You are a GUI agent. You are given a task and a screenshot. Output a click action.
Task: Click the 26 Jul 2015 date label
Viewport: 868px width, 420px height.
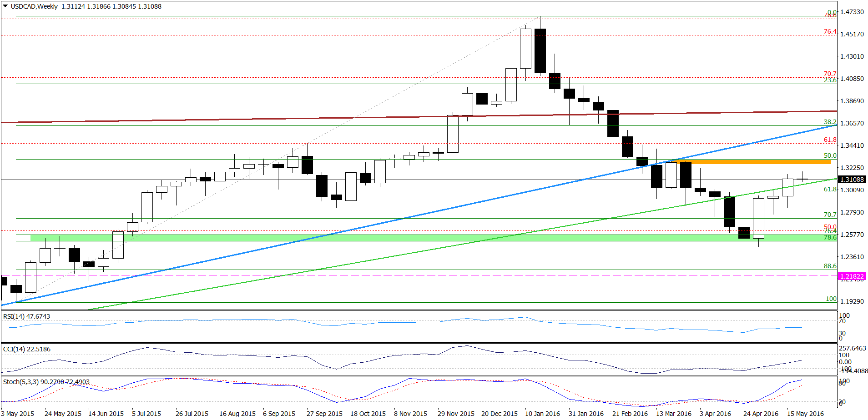point(192,414)
